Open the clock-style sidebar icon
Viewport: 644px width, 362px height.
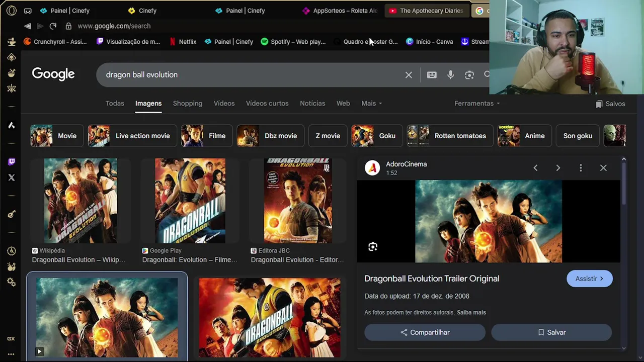tap(11, 251)
